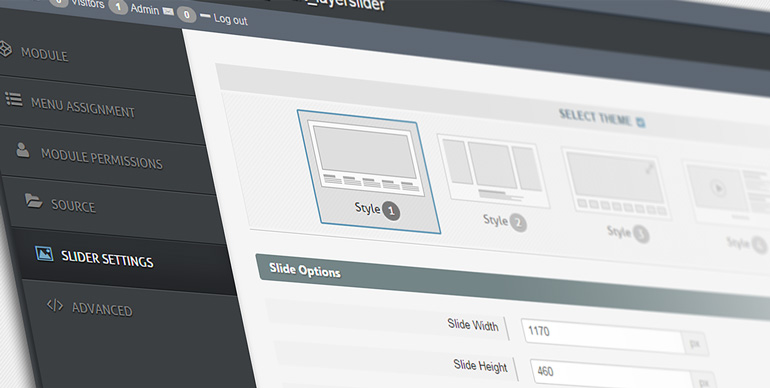This screenshot has height=388, width=770.
Task: Click the mail envelope icon in top bar
Action: pyautogui.click(x=168, y=12)
